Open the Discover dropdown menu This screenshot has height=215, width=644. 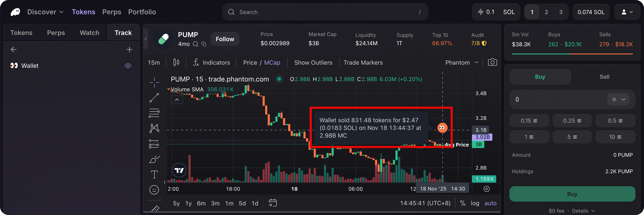[45, 12]
